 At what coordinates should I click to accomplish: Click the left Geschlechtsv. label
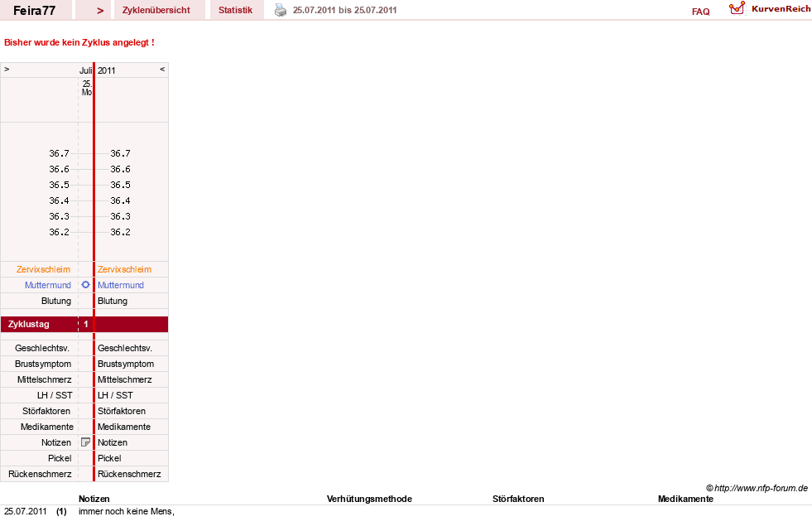(x=42, y=348)
